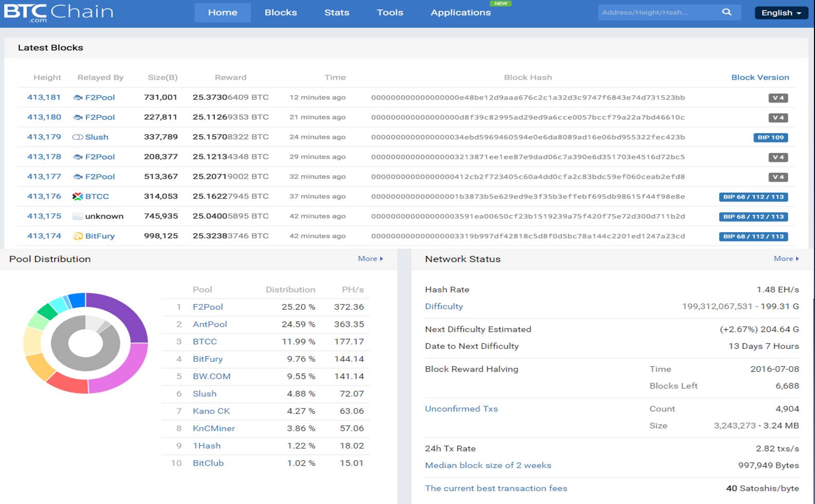Click the BIP 109 version badge

[770, 137]
